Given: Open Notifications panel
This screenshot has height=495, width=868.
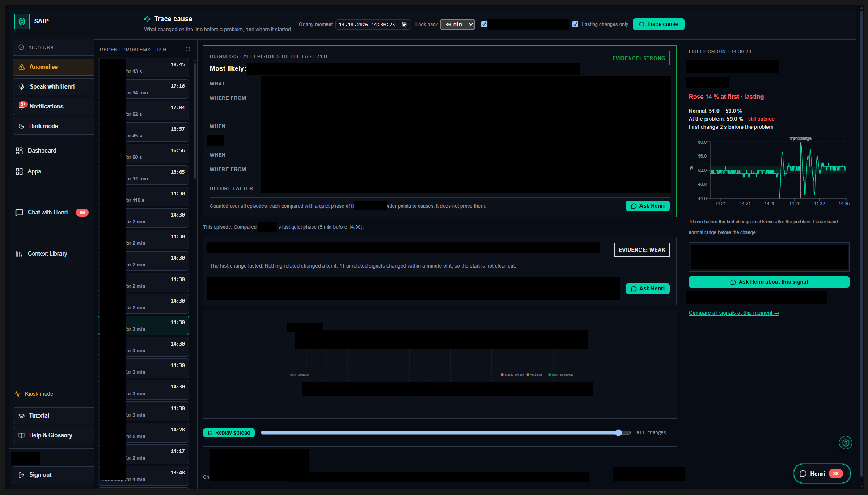Looking at the screenshot, I should [x=53, y=107].
